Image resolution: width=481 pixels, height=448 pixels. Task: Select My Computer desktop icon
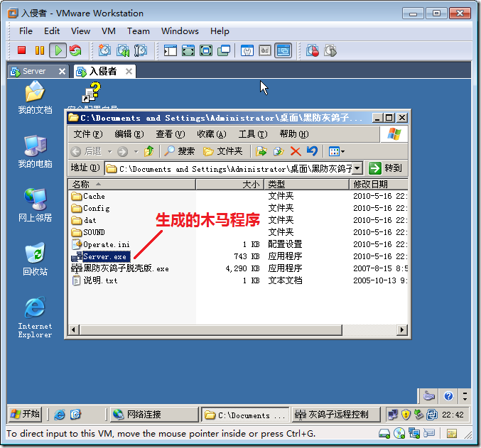[35, 151]
